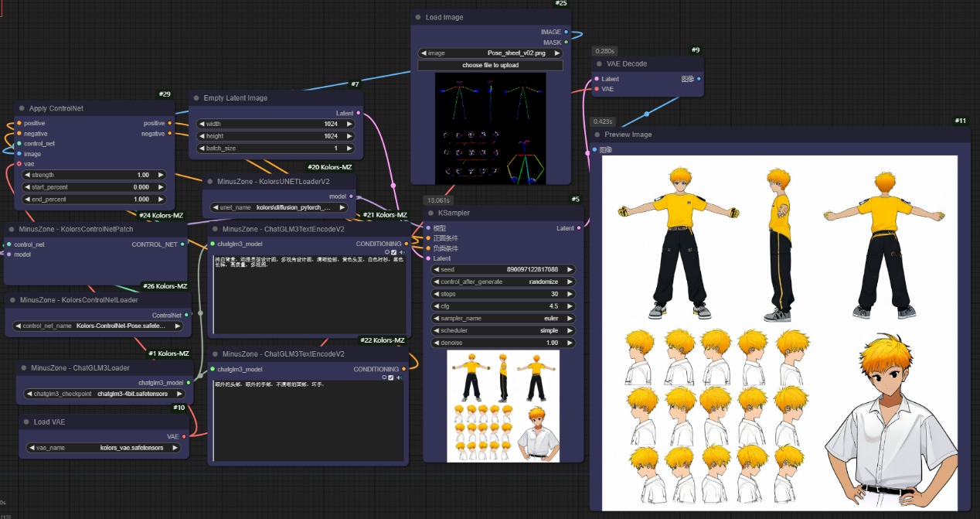The width and height of the screenshot is (980, 519).
Task: Click the Apply ControlNet node title
Action: (56, 108)
